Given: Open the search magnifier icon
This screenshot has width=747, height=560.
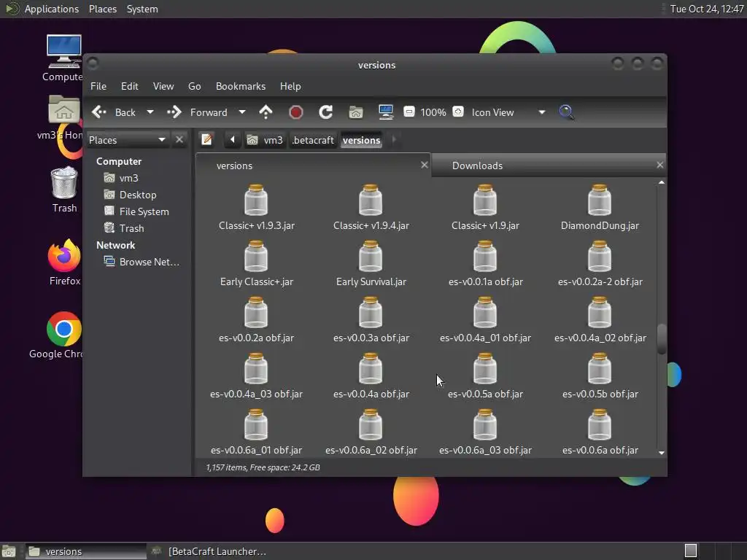Looking at the screenshot, I should (x=566, y=112).
